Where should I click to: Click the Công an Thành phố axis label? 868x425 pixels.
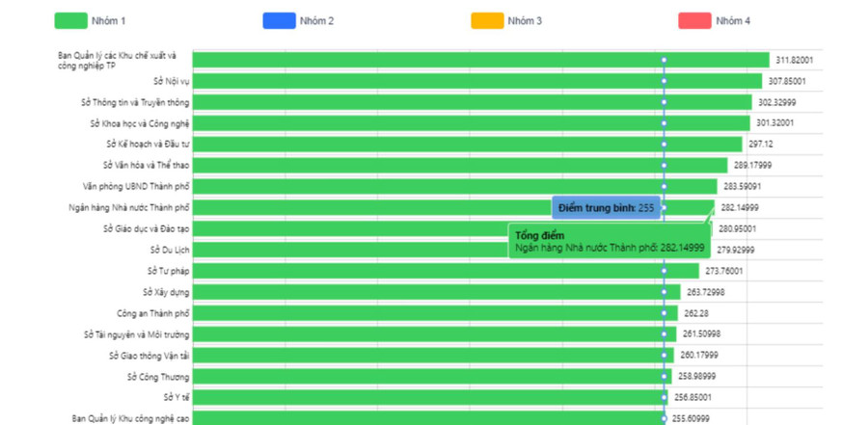(153, 312)
